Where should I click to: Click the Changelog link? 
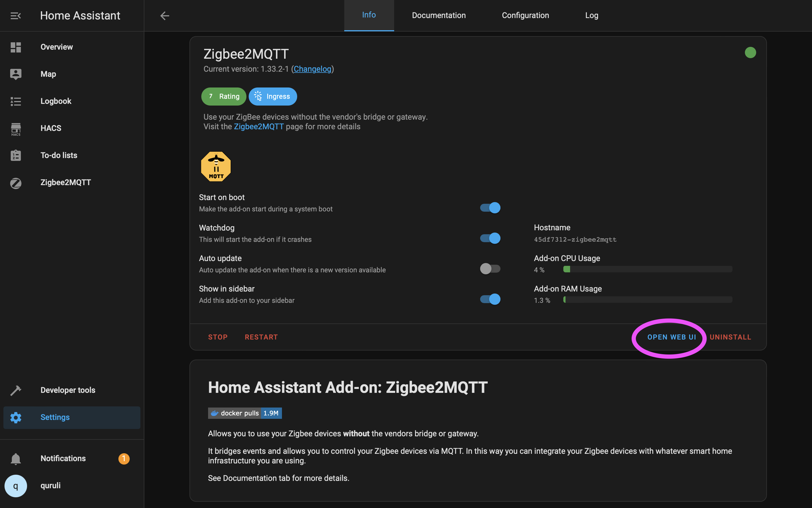[312, 69]
